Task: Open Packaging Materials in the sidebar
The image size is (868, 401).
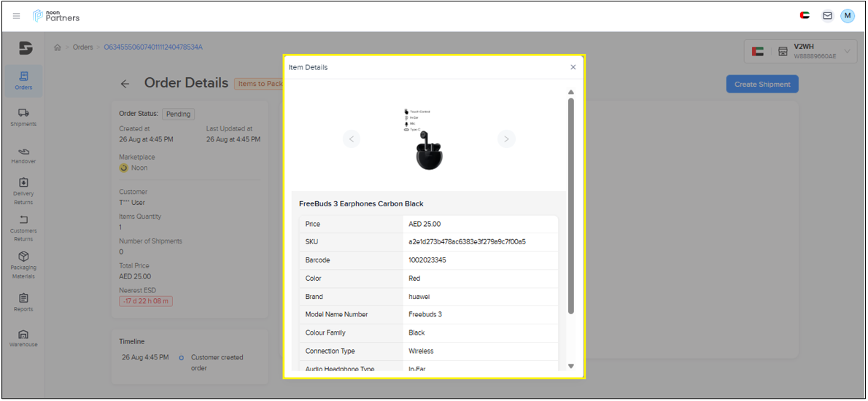Action: (24, 265)
